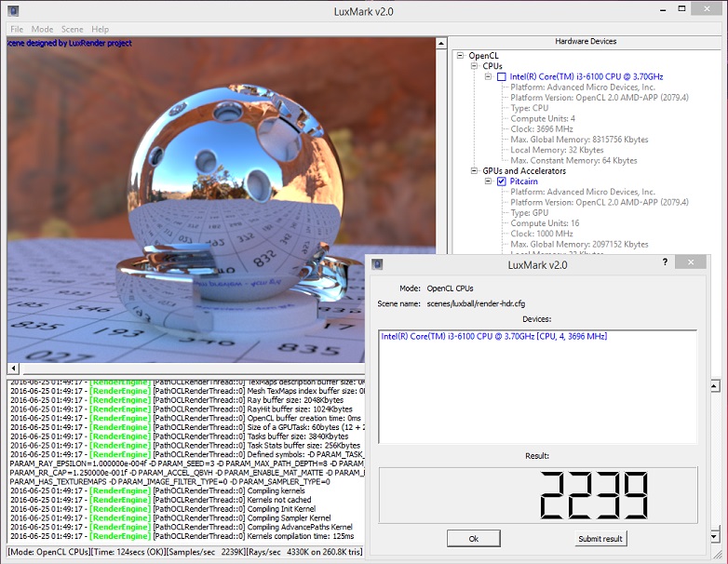Click the render view scroll-left arrow
Screen dimensions: 728x564
click(13, 369)
